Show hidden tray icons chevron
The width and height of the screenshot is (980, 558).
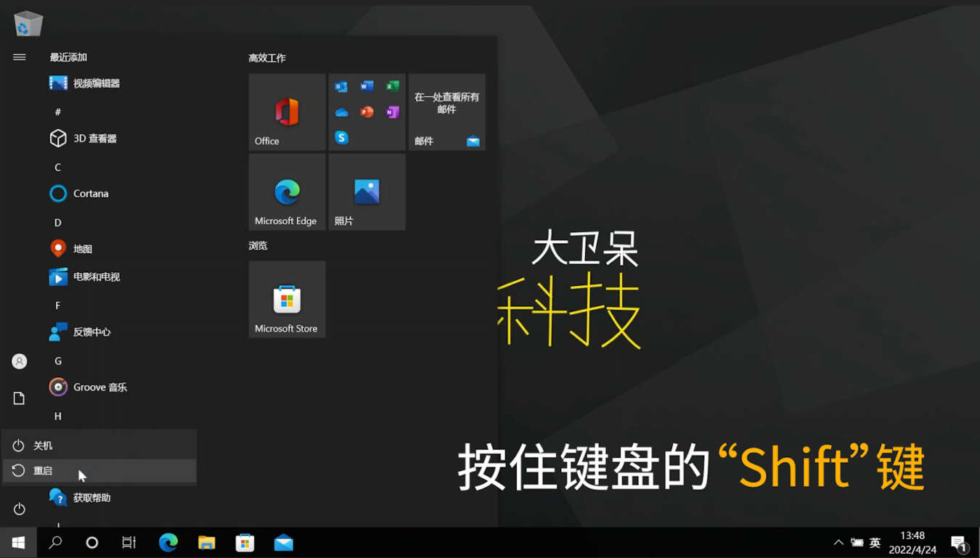[x=838, y=543]
